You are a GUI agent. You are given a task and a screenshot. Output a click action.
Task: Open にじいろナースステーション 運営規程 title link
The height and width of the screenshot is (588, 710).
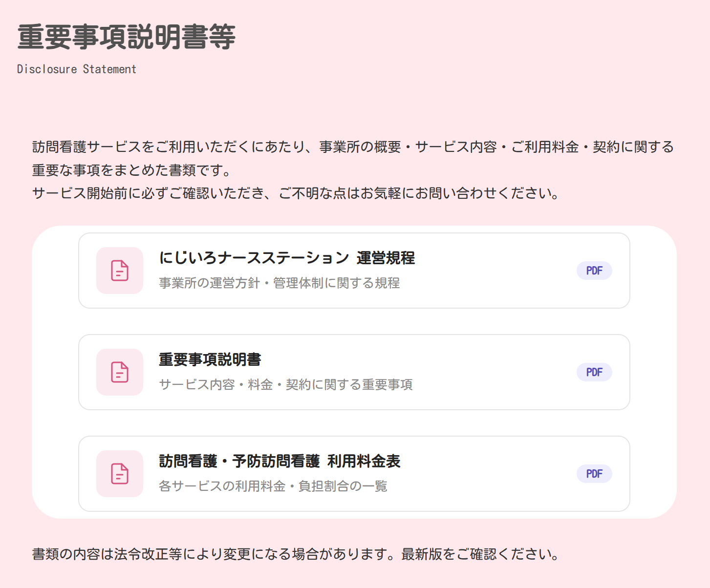[287, 258]
